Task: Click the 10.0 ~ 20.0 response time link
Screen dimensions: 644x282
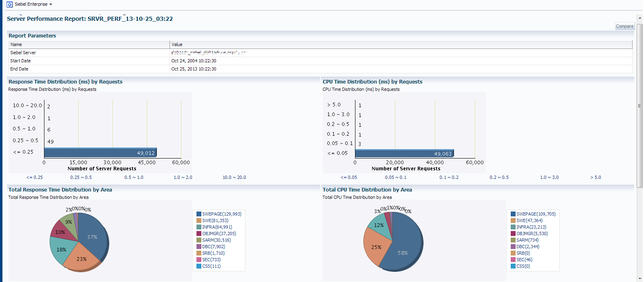Action: click(x=234, y=177)
